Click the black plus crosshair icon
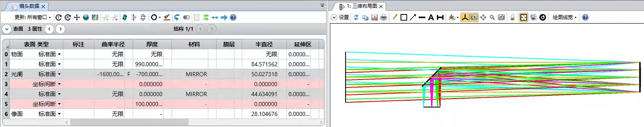 click(77, 18)
